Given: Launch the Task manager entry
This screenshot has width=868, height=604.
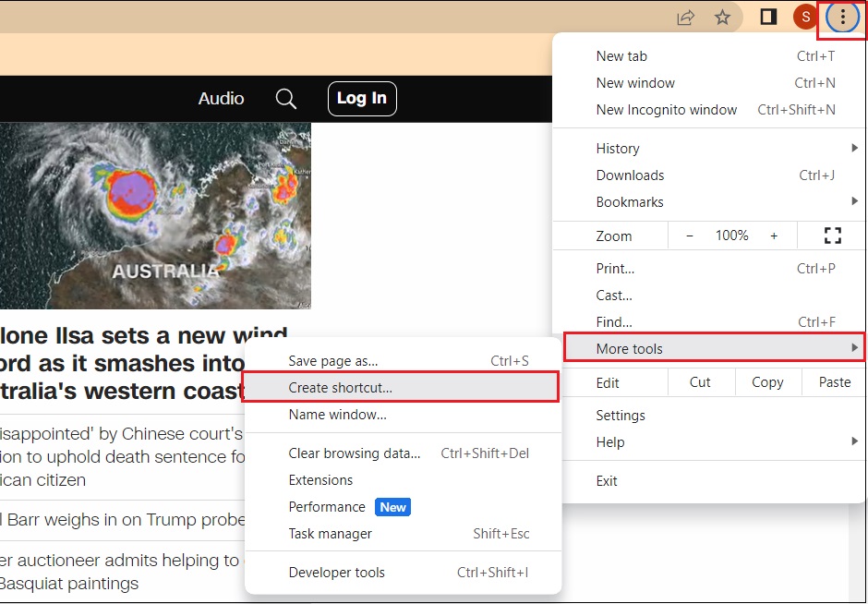Looking at the screenshot, I should 330,534.
